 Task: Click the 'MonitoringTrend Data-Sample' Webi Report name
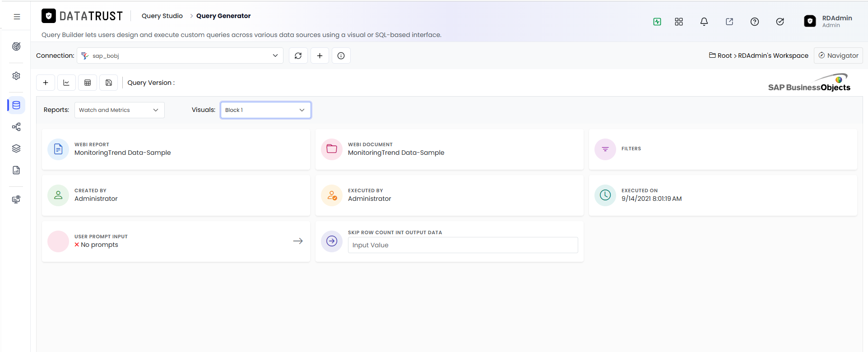[123, 153]
